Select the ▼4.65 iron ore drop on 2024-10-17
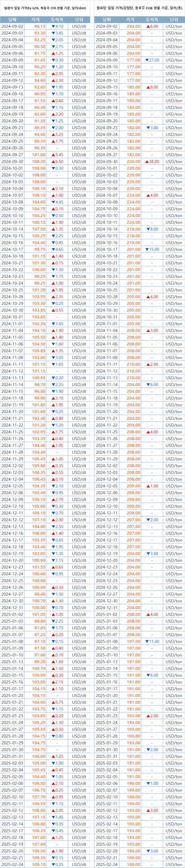This screenshot has height=868, width=185. click(x=57, y=249)
